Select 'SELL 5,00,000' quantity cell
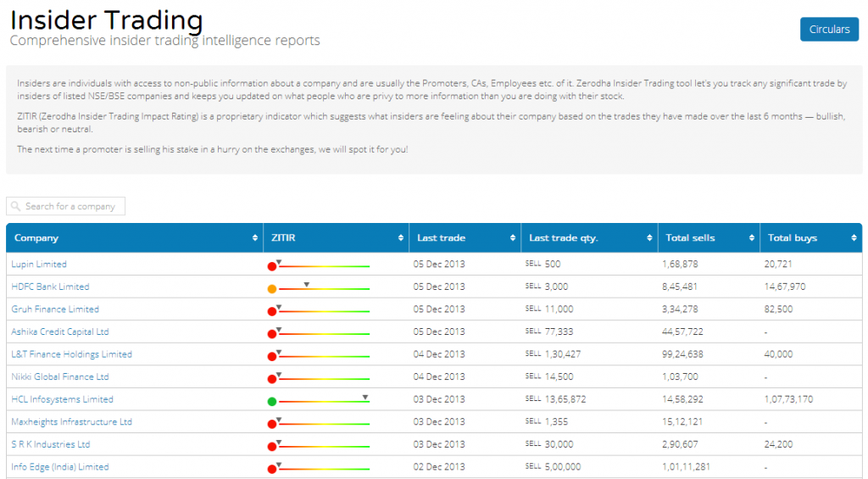868x479 pixels. (553, 467)
